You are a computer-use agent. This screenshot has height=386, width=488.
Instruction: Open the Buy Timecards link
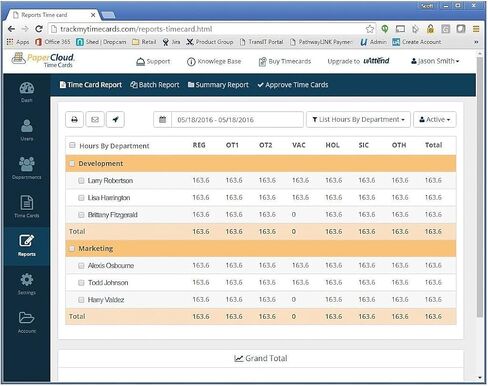pyautogui.click(x=285, y=61)
